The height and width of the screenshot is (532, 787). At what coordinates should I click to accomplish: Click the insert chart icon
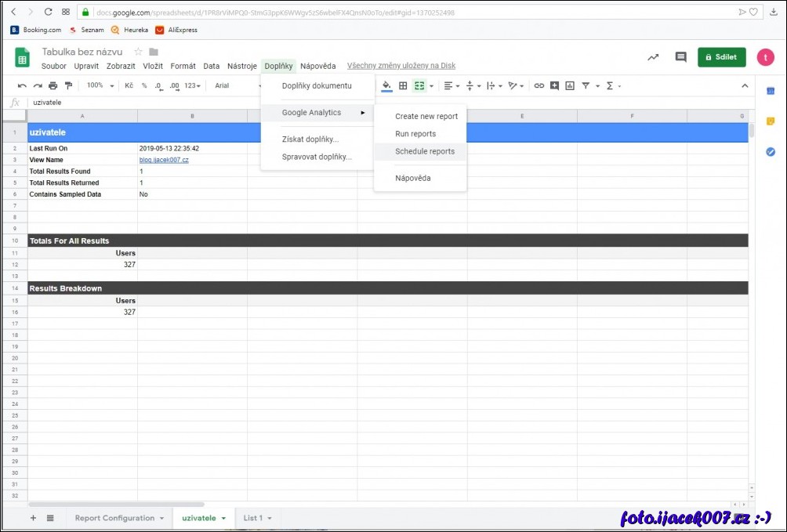[570, 85]
